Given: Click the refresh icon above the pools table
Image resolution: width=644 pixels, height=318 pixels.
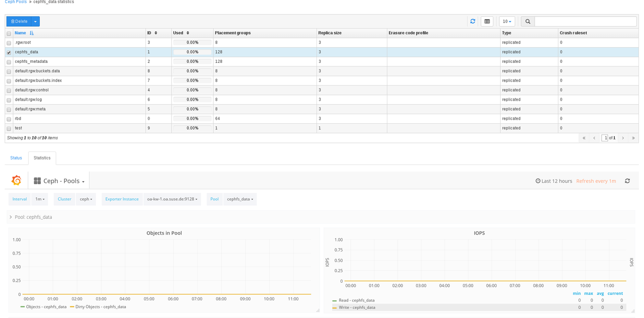Looking at the screenshot, I should pos(472,21).
